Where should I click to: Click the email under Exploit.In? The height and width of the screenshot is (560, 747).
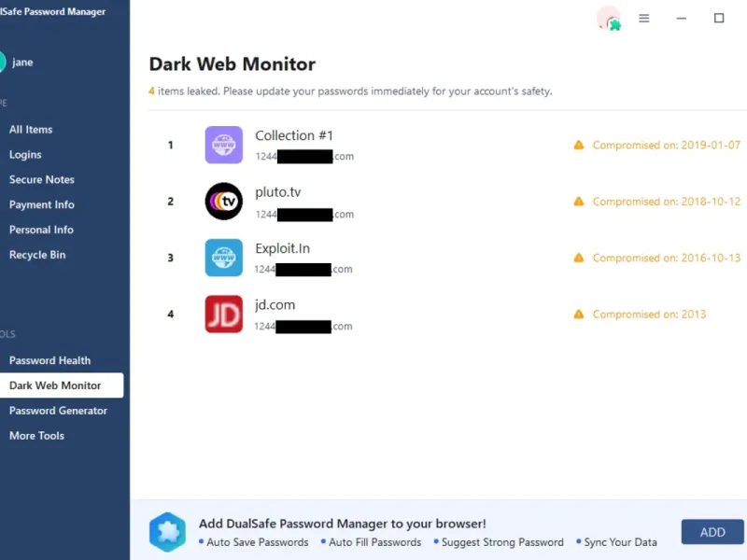pyautogui.click(x=303, y=270)
